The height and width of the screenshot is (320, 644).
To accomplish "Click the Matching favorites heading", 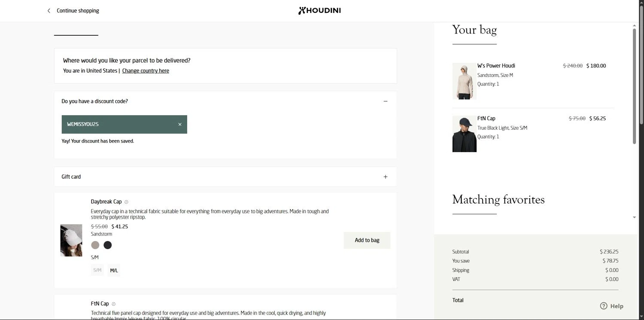I will 498,200.
